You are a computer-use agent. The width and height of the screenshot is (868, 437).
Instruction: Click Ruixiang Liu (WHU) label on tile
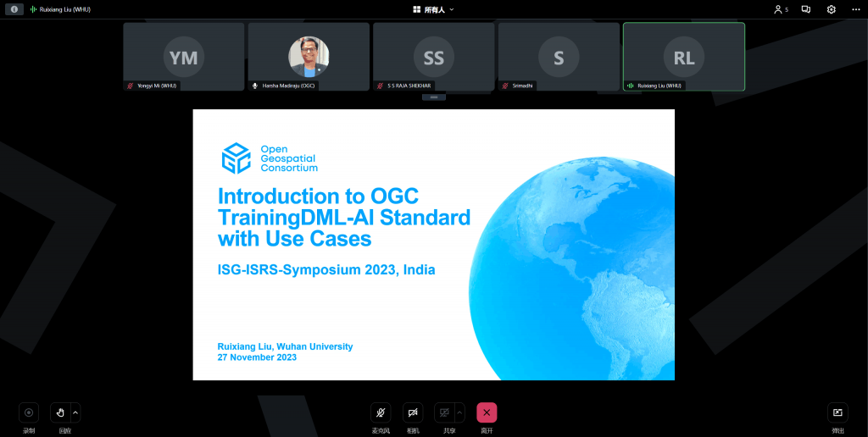[x=659, y=86]
